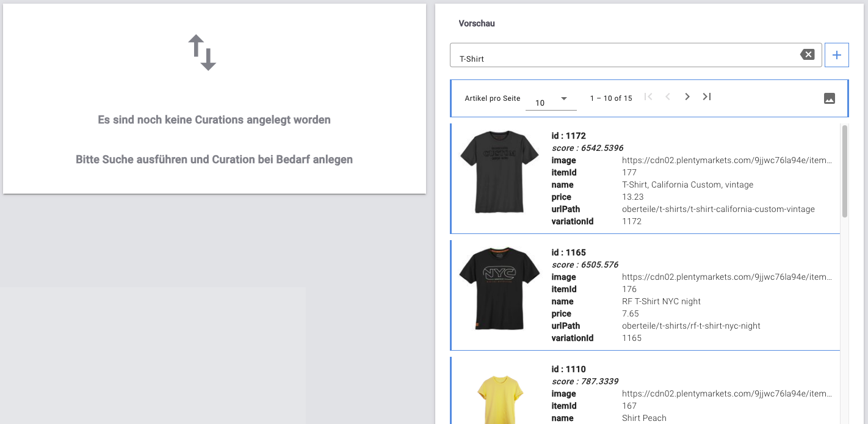
Task: Click the 'score : 6505.576' value
Action: click(585, 265)
